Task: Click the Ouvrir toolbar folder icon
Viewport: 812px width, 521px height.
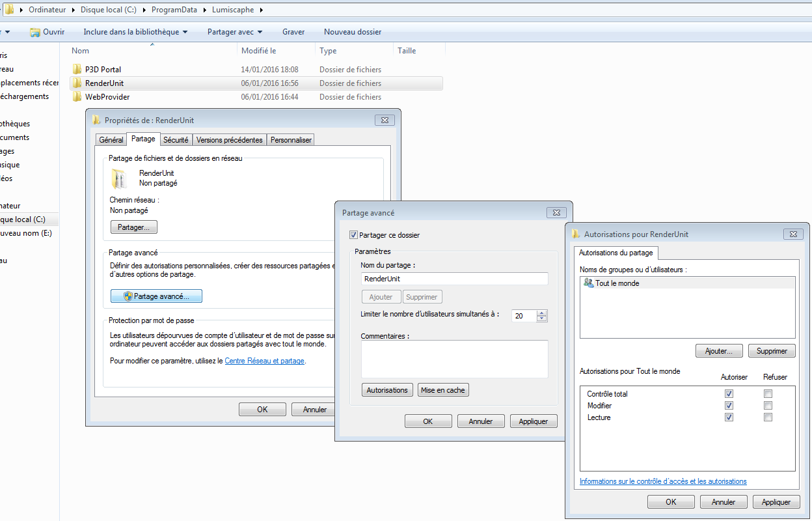Action: click(35, 32)
